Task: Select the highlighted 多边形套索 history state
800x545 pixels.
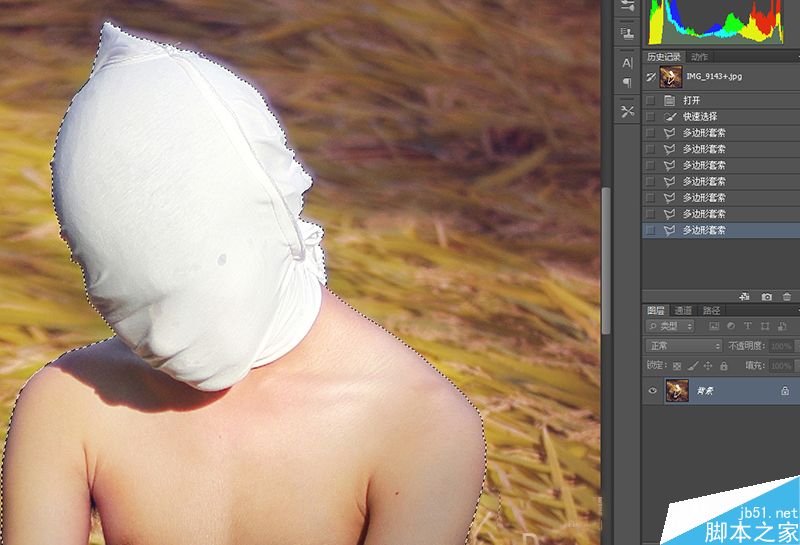Action: click(x=720, y=231)
